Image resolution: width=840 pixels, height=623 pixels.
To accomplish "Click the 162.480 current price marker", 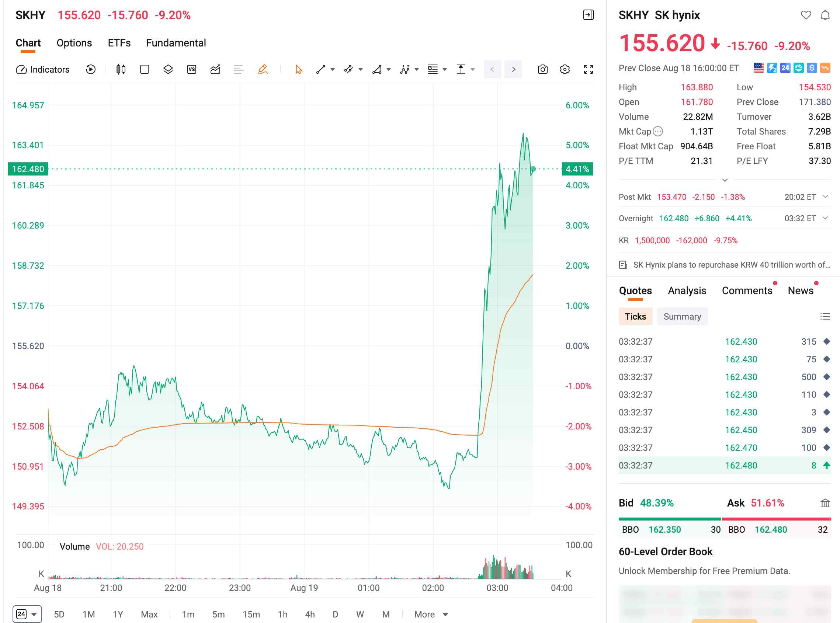I will coord(28,169).
